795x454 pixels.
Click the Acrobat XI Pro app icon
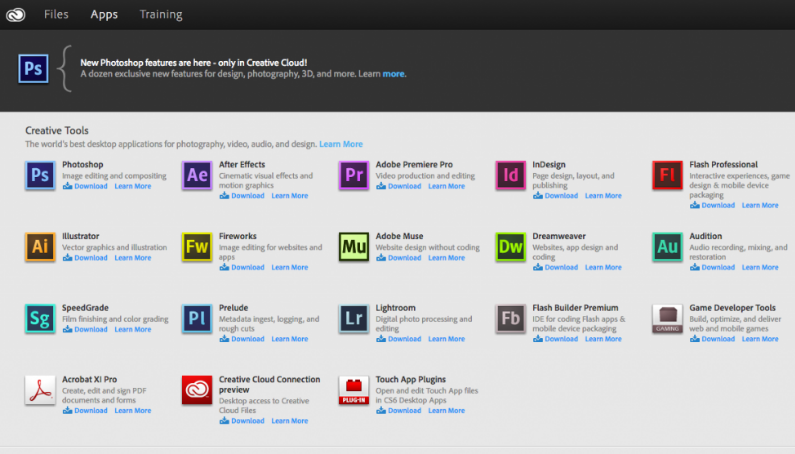tap(40, 390)
